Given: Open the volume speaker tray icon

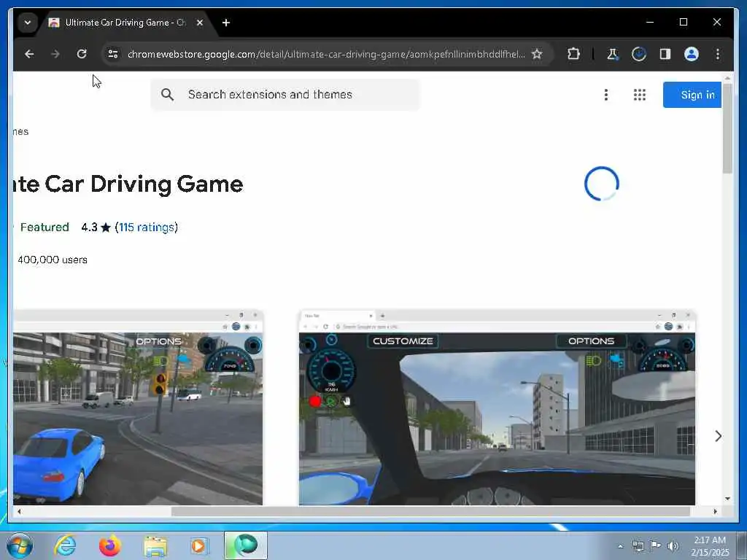Looking at the screenshot, I should point(673,546).
